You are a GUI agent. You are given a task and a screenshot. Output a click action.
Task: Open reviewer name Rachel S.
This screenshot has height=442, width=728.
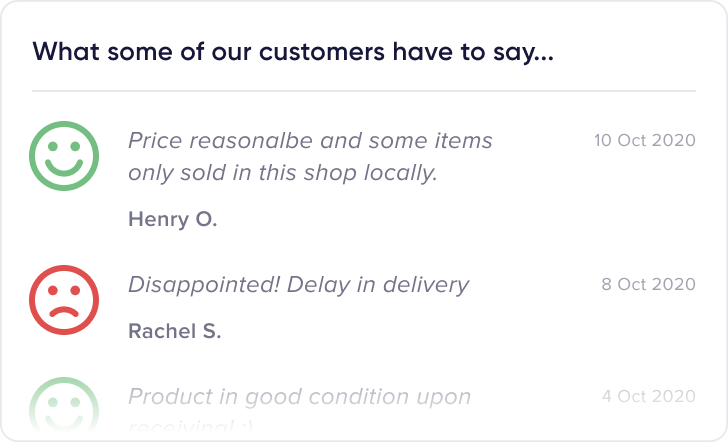coord(175,331)
